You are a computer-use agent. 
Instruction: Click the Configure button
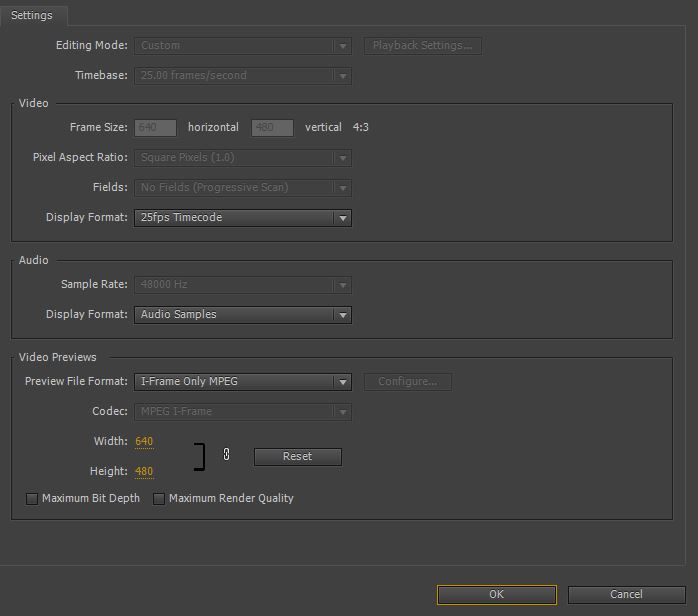click(407, 382)
